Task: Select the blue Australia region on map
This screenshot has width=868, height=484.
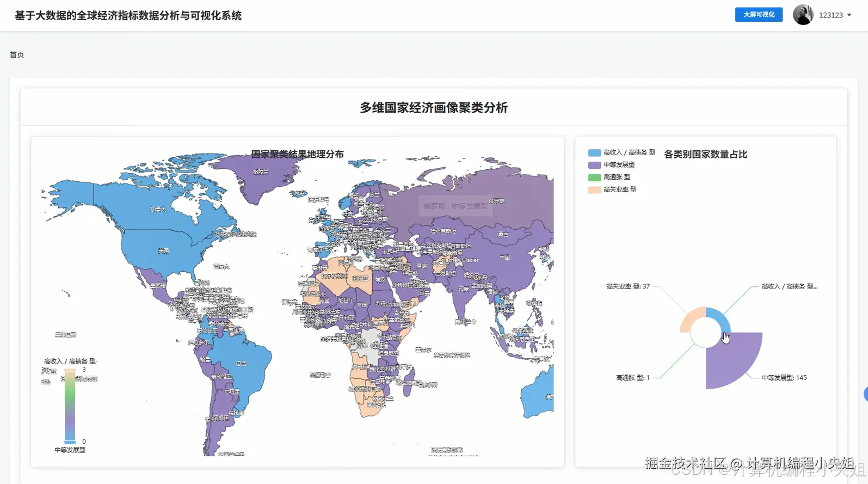Action: click(x=539, y=395)
